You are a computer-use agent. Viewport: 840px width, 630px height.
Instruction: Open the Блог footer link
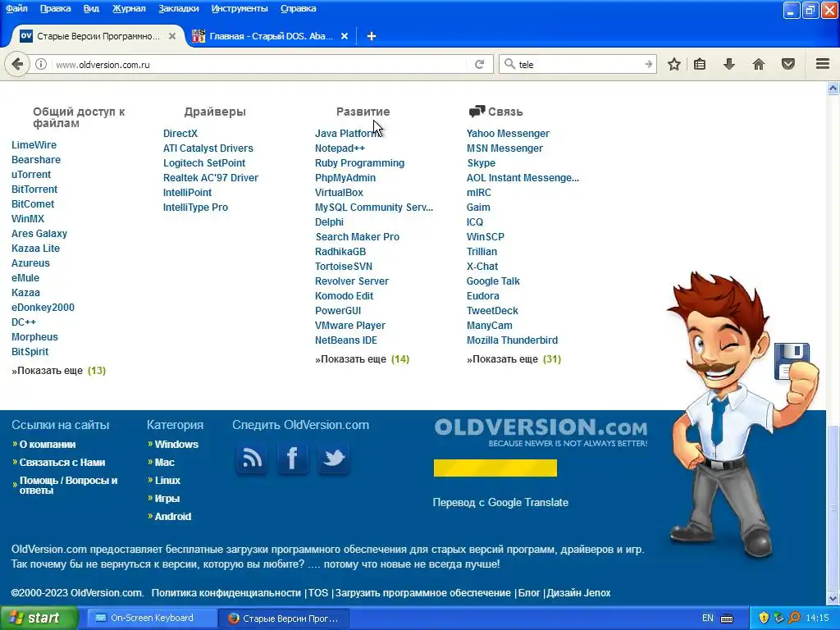529,593
